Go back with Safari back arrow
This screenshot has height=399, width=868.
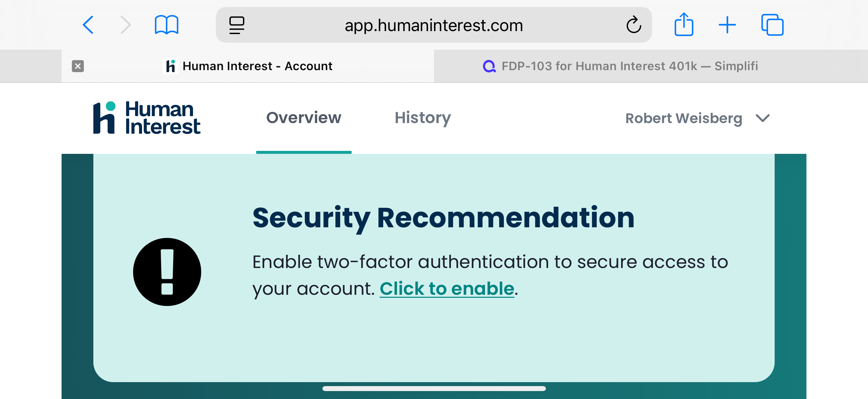coord(88,25)
